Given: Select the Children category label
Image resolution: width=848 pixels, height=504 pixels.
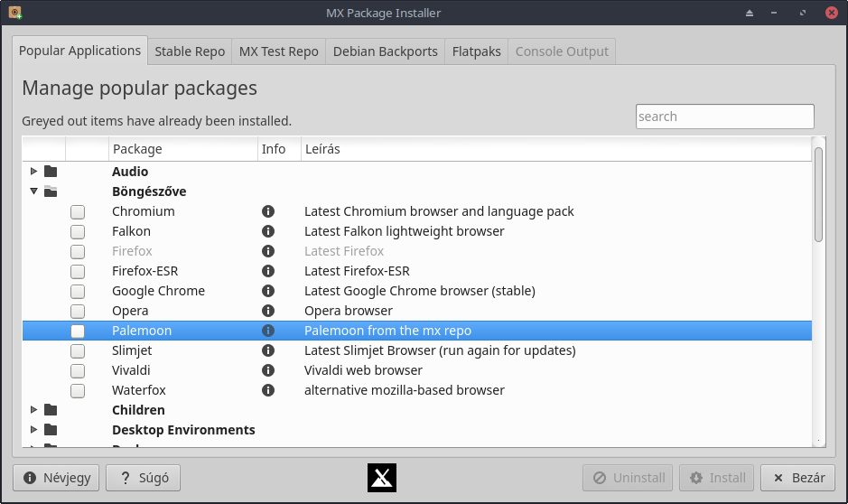Looking at the screenshot, I should click(138, 410).
